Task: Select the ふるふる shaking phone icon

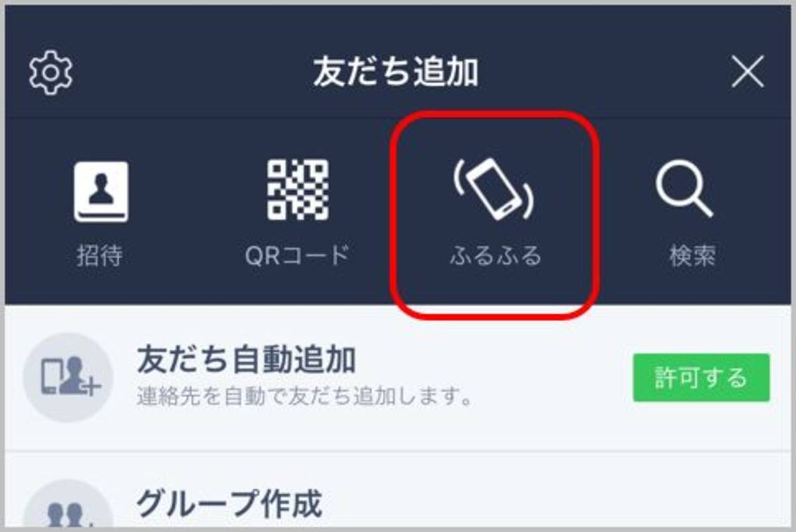Action: coord(495,190)
